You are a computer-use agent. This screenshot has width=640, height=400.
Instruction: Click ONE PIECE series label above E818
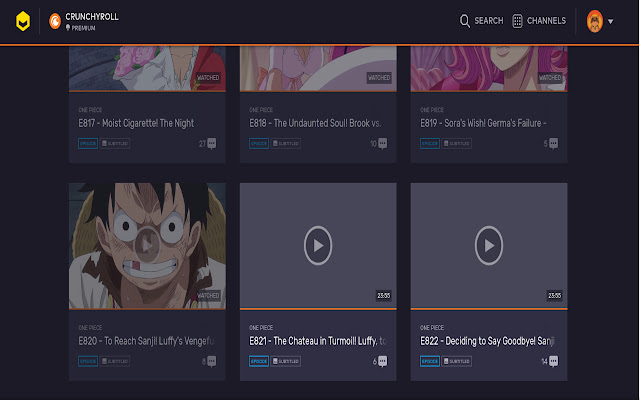(261, 110)
